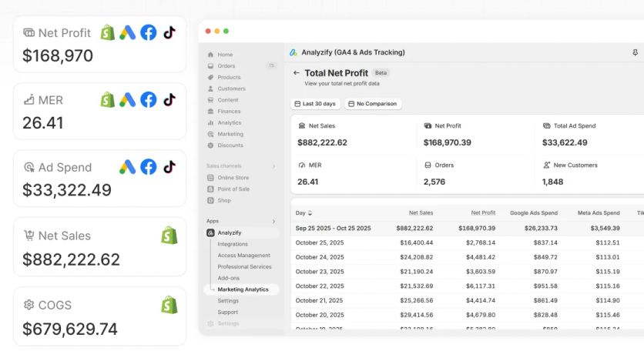This screenshot has width=644, height=351.
Task: Open Shop sales channel
Action: click(224, 200)
